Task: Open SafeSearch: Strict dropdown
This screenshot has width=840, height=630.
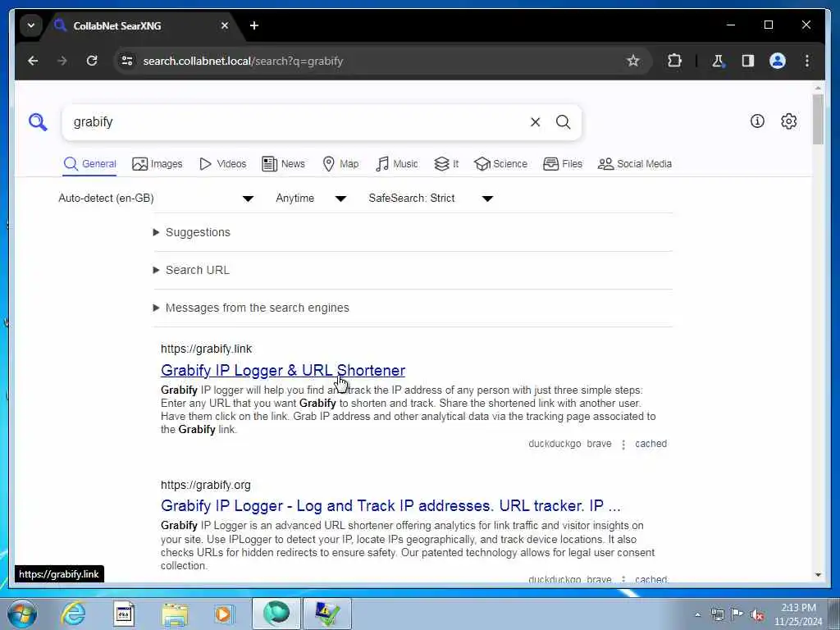Action: pyautogui.click(x=431, y=199)
